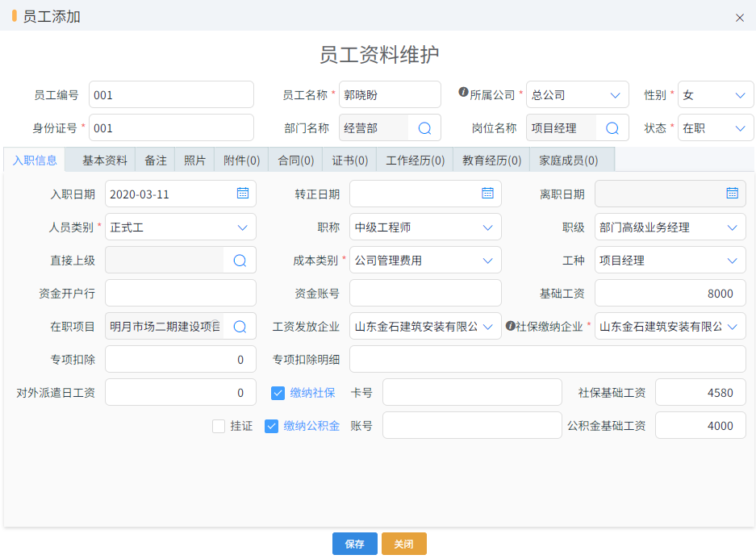The height and width of the screenshot is (559, 756).
Task: Open the 人员类别 dropdown showing 正式工
Action: pos(180,227)
